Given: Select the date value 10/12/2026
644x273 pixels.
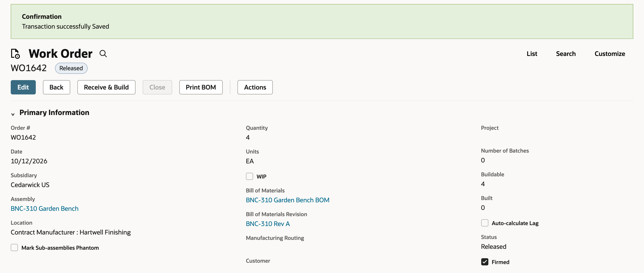Looking at the screenshot, I should (x=29, y=161).
